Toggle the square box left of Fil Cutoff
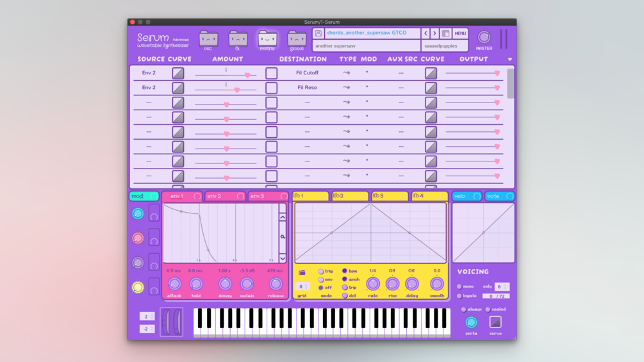Image resolution: width=644 pixels, height=362 pixels. (x=271, y=73)
